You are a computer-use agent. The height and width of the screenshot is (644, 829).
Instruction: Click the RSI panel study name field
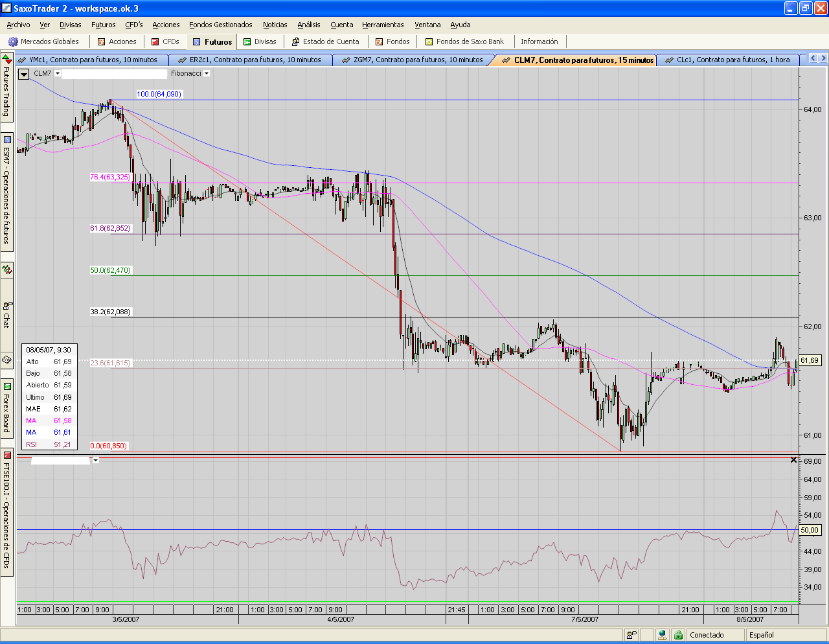(61, 460)
